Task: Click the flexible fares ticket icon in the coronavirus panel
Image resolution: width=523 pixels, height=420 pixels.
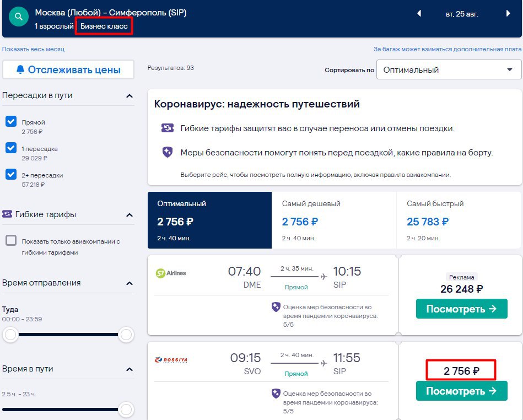Action: (168, 128)
